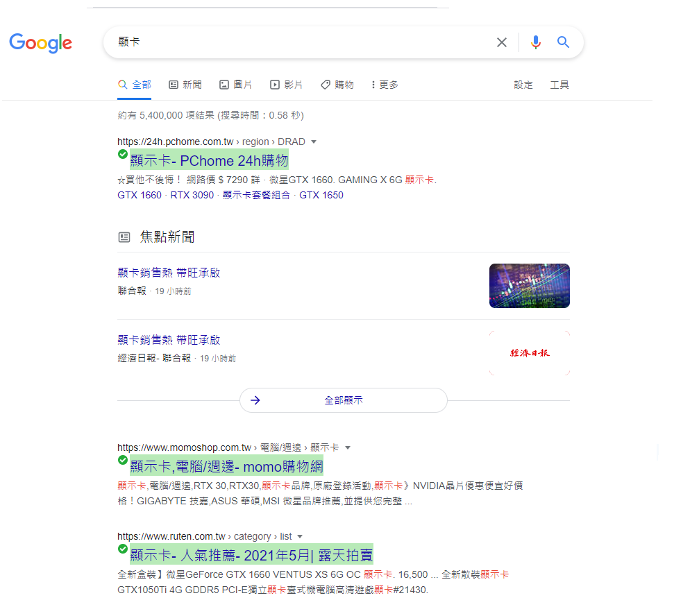Start voice search with microphone icon
This screenshot has height=616, width=674.
[536, 42]
